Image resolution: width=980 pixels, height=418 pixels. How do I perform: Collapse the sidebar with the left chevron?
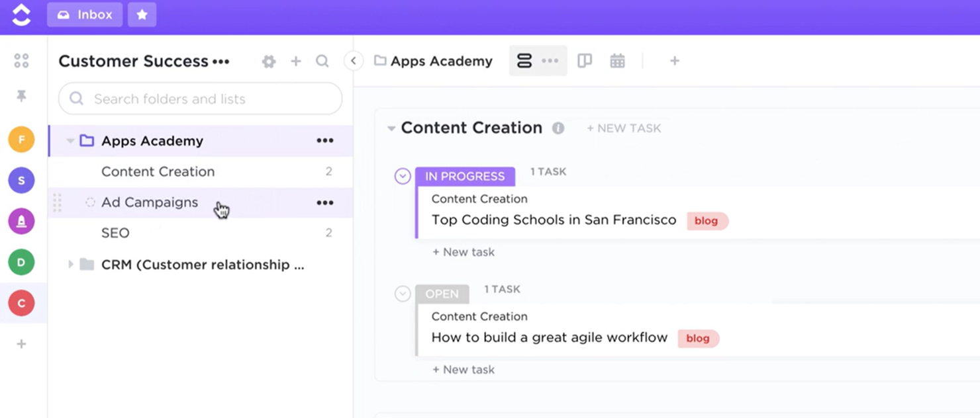click(354, 60)
